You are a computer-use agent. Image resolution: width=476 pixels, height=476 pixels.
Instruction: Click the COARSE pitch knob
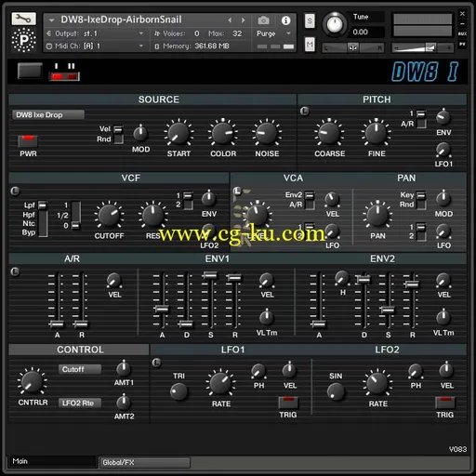(329, 134)
